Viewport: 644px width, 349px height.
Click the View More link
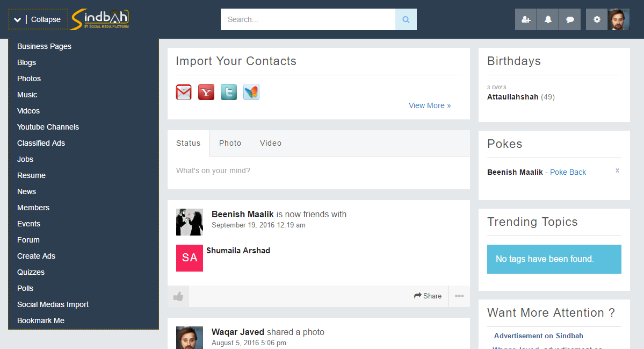(x=430, y=105)
